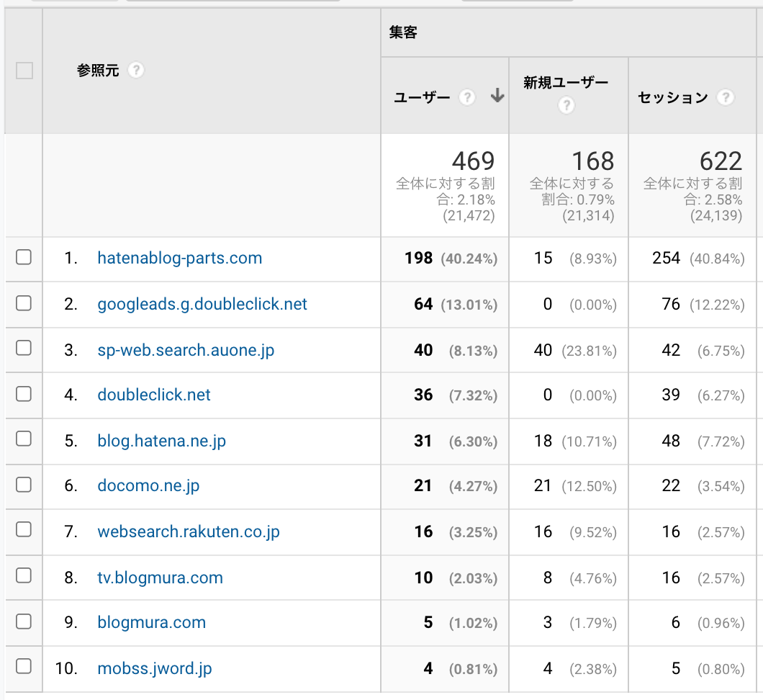This screenshot has height=700, width=763.
Task: Click sessions value 254 in first row
Action: (666, 258)
